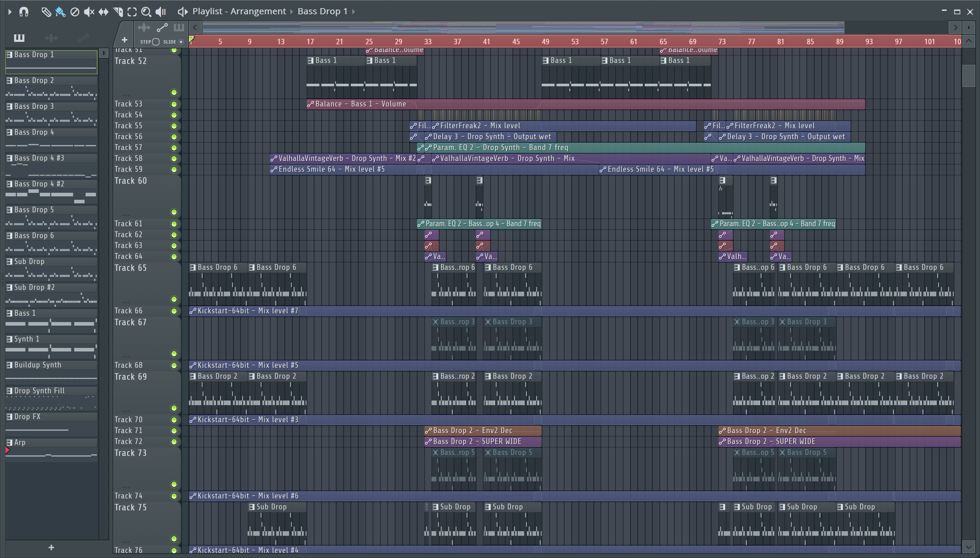Toggle the SLIDE mode option
The height and width of the screenshot is (558, 980).
point(181,42)
